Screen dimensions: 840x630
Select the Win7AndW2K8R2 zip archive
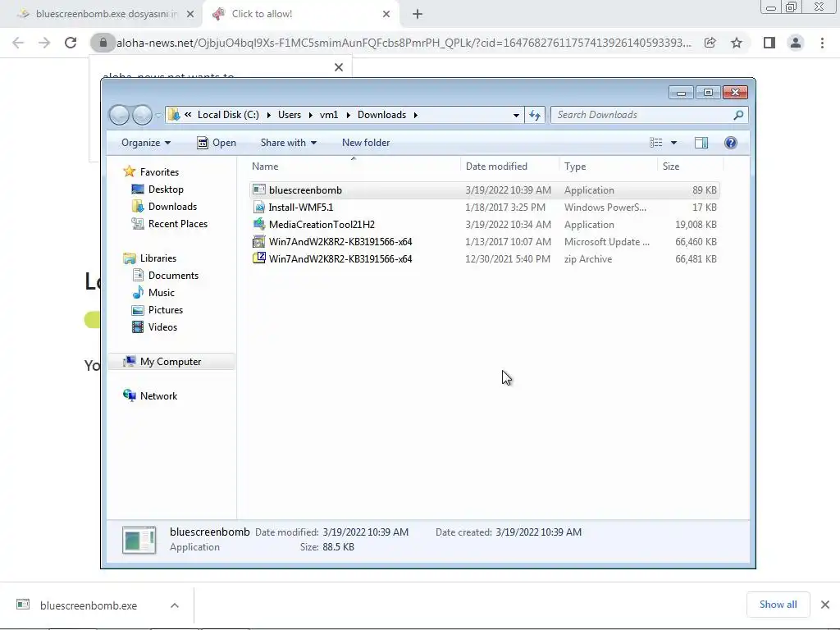pyautogui.click(x=484, y=258)
